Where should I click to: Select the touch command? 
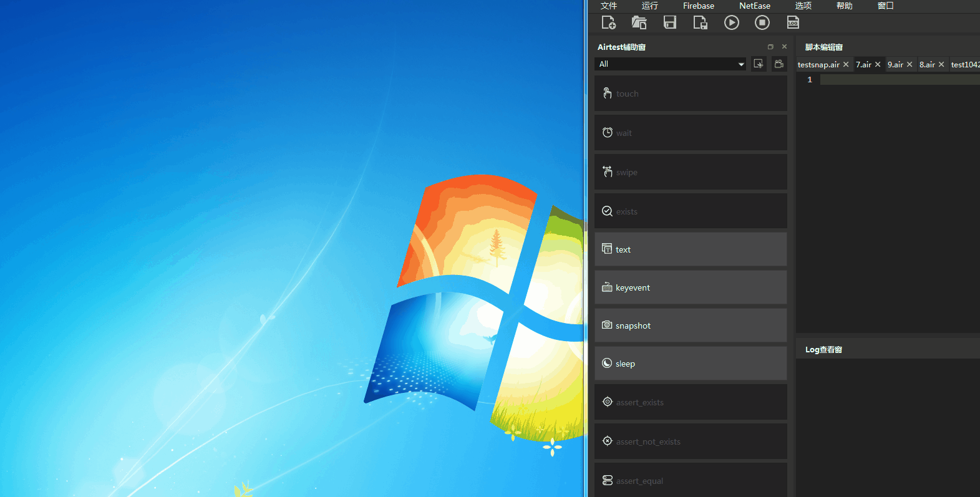tap(691, 94)
